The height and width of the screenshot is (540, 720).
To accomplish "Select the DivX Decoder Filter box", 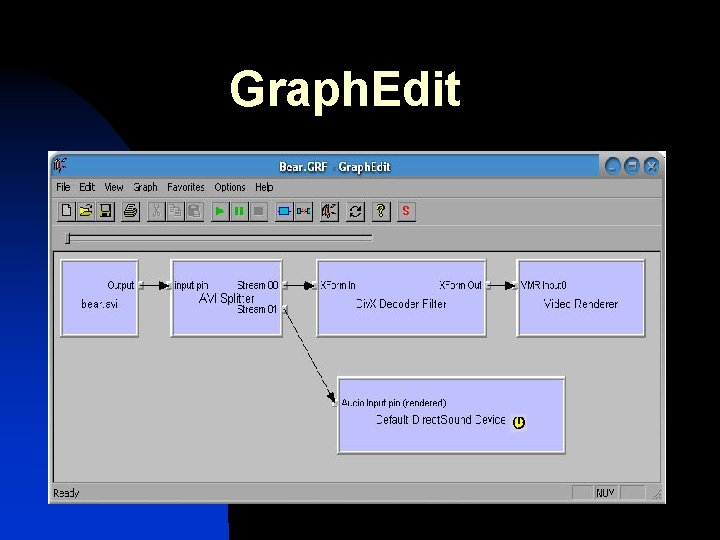I will [401, 298].
